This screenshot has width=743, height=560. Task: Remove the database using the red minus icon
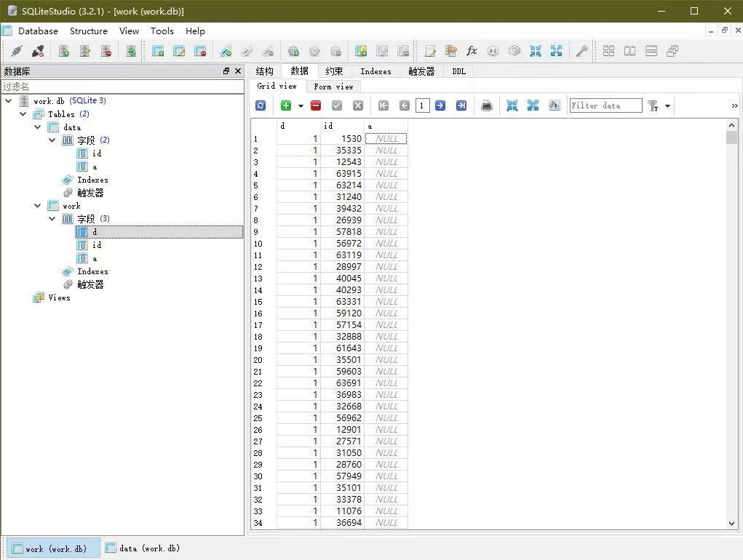[106, 51]
